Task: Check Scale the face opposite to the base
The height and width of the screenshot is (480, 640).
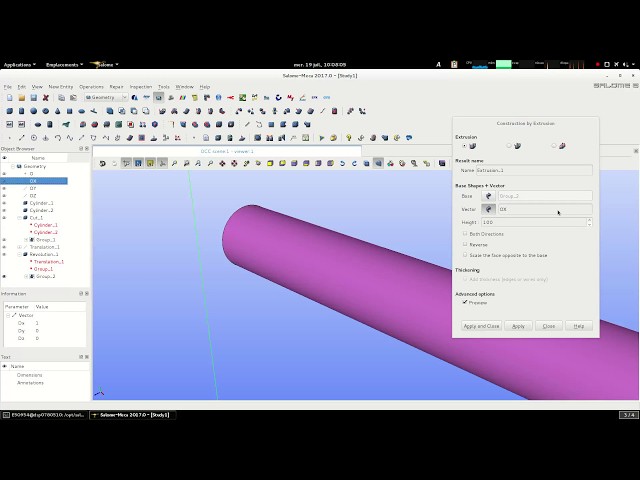Action: click(465, 255)
